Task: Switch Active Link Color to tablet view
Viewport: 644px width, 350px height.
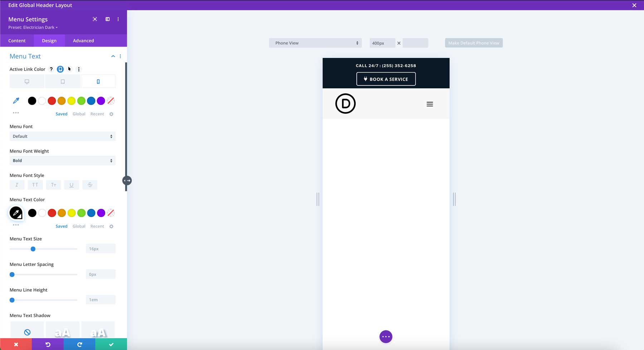Action: 62,81
